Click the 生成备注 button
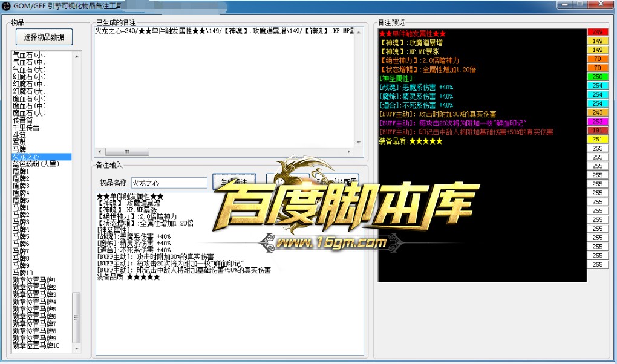 [x=234, y=181]
